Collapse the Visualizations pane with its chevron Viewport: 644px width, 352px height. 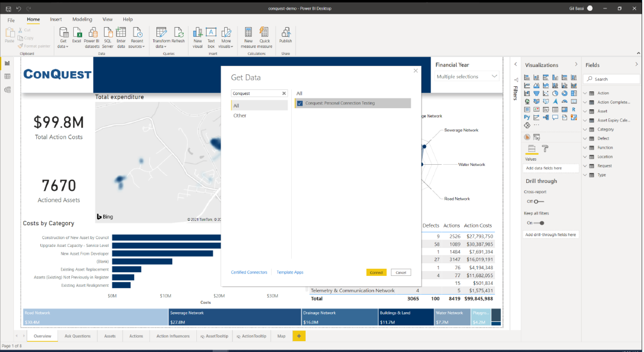coord(576,65)
